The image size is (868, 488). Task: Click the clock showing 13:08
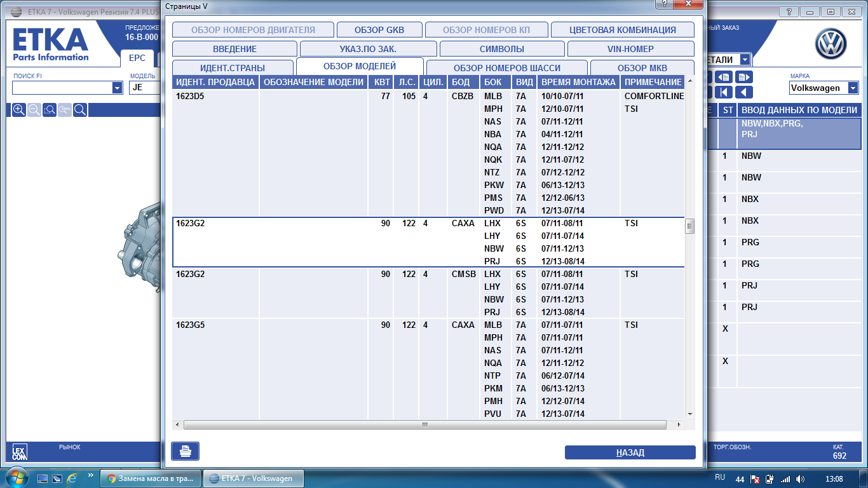(x=834, y=478)
